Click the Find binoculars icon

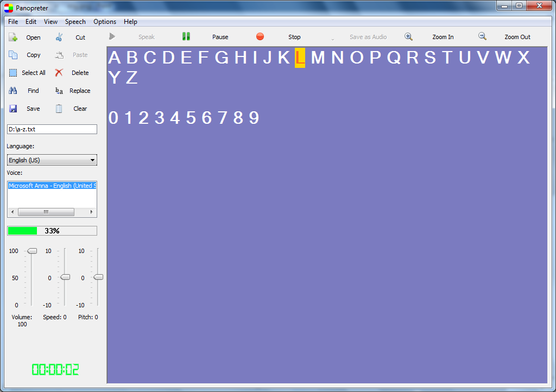[x=14, y=91]
